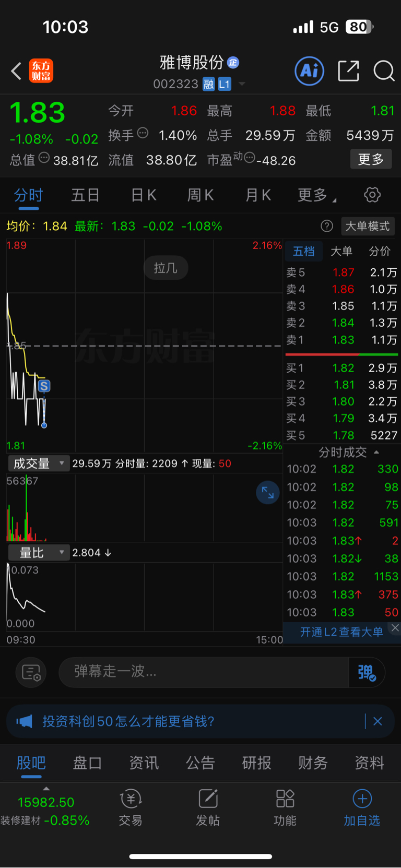Tap the latest price dot on chart
Screen dimensions: 401x868
[x=44, y=425]
